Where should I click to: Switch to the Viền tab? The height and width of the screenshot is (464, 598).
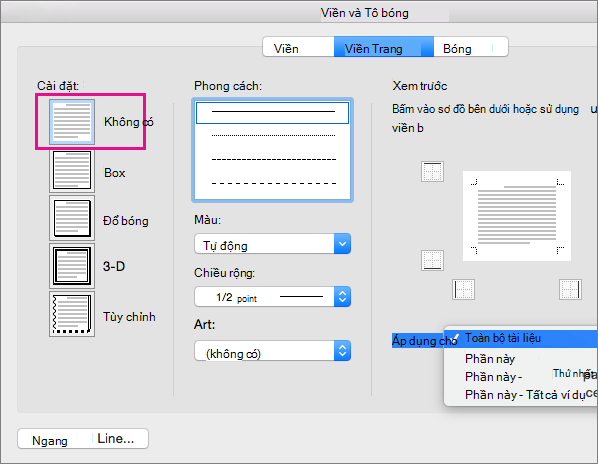click(x=298, y=47)
